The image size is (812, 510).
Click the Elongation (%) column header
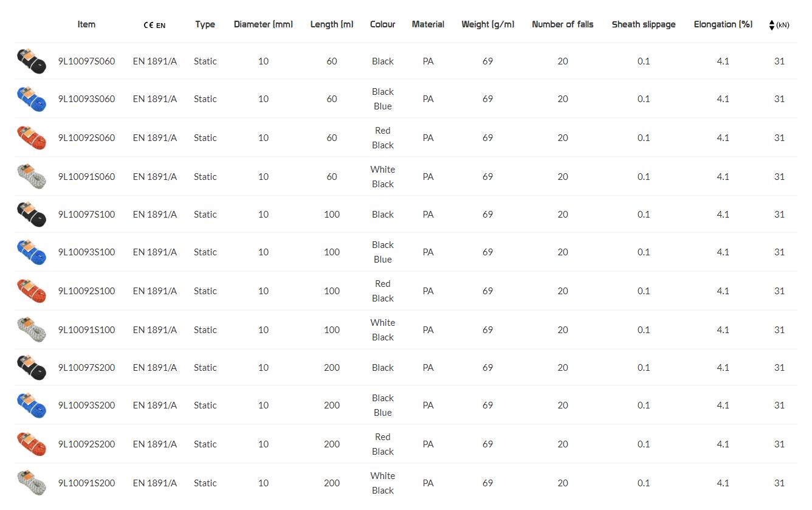pos(723,24)
